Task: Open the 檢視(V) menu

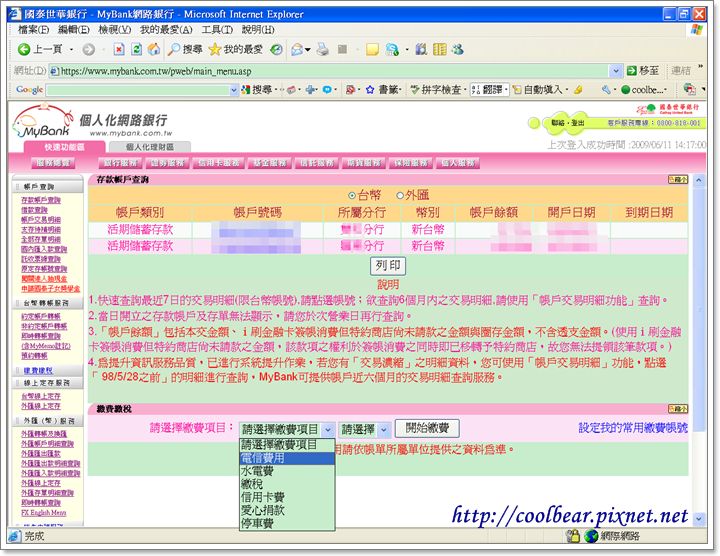Action: 114,29
